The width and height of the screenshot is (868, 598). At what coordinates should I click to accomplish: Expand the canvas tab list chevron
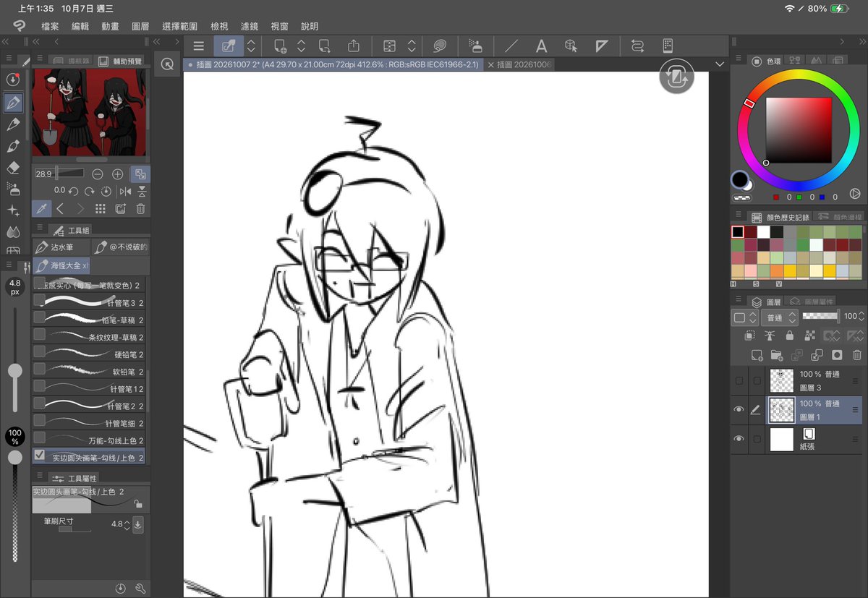719,64
